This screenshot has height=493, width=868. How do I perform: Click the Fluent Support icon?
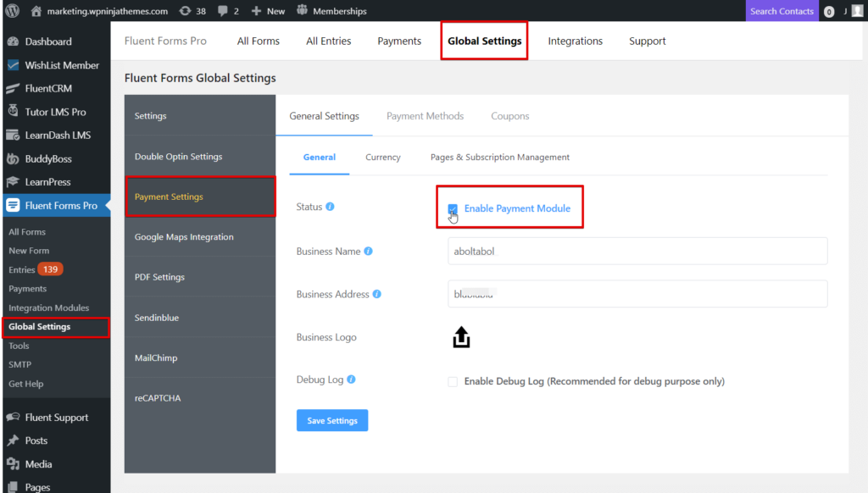14,418
